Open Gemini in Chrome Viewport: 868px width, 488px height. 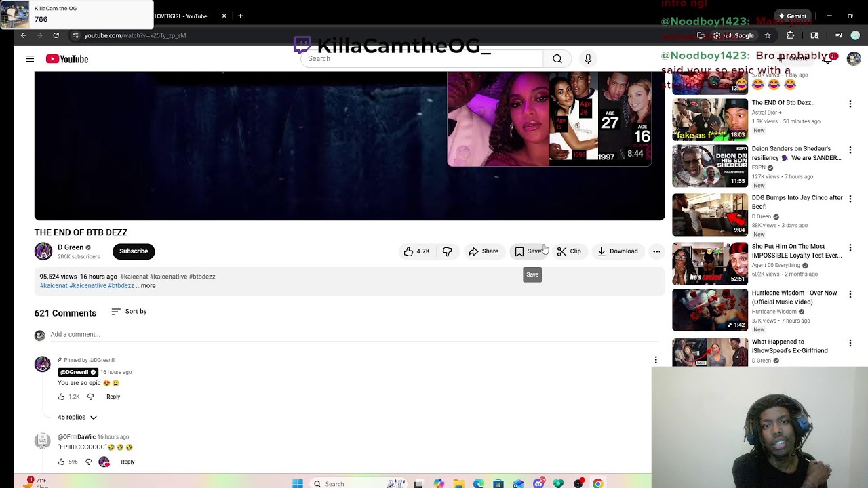pyautogui.click(x=792, y=16)
